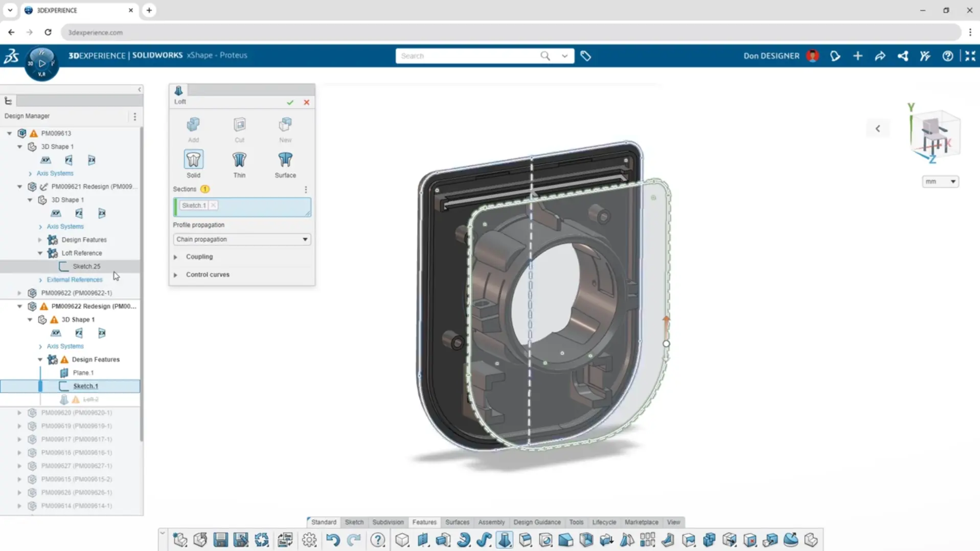This screenshot has height=551, width=980.
Task: Click the tag icon beside search box
Action: (585, 56)
